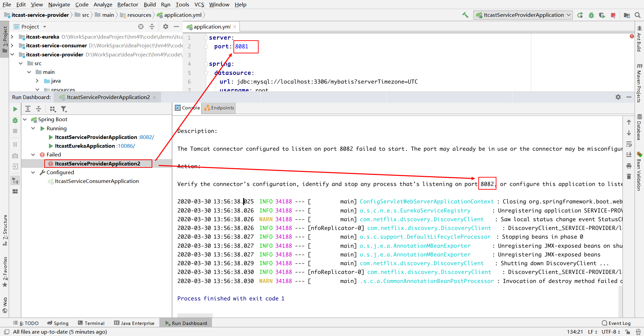Open the VCS menu
644x336 pixels.
point(199,4)
